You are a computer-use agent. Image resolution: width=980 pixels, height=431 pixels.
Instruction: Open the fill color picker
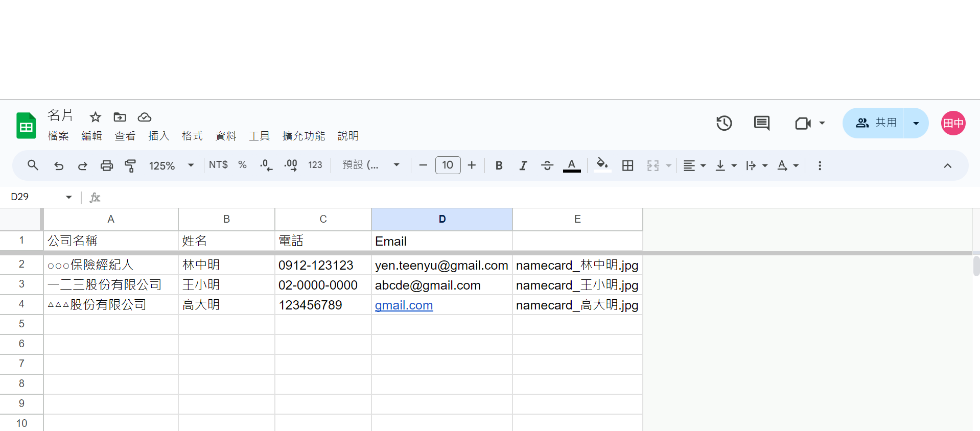click(x=602, y=165)
